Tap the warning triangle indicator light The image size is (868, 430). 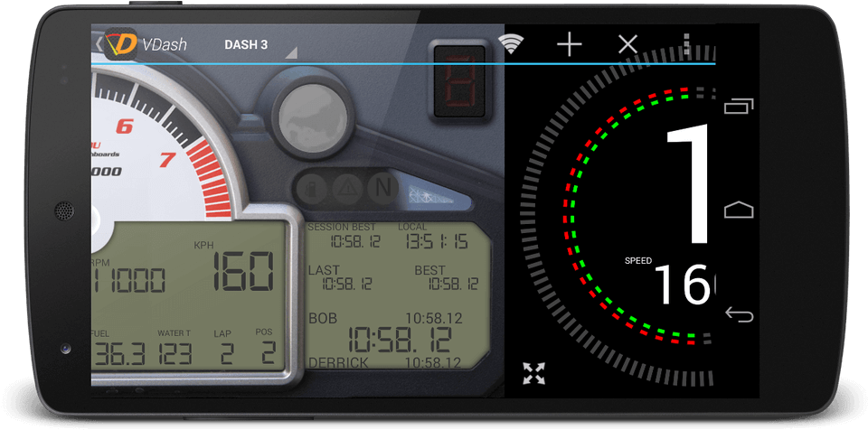(x=346, y=190)
